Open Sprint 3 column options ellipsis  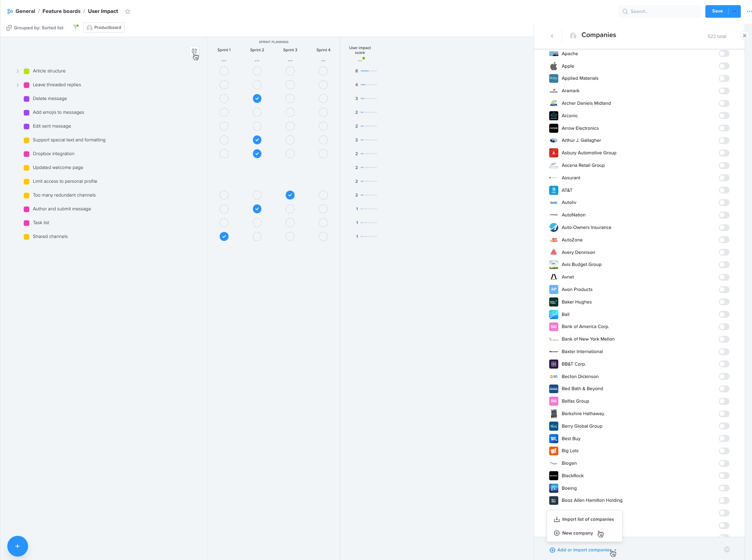[290, 61]
